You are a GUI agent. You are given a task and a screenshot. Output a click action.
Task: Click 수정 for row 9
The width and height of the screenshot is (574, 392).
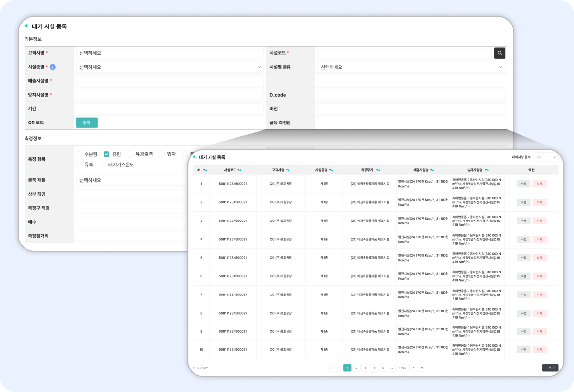(523, 331)
